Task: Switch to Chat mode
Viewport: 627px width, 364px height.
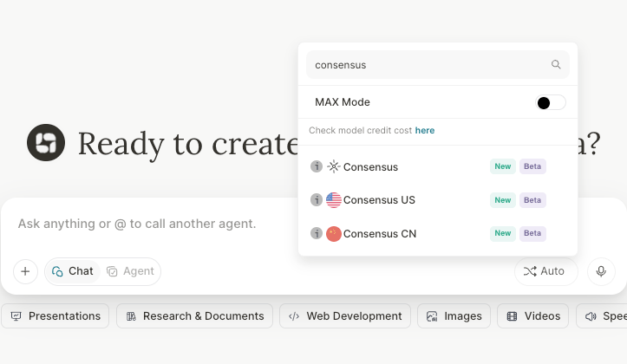Action: click(x=73, y=271)
